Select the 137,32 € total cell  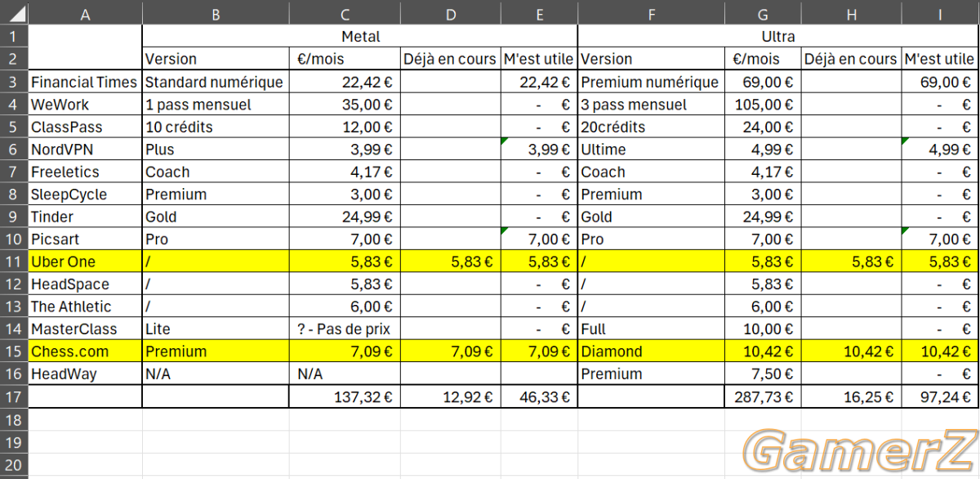tap(345, 397)
